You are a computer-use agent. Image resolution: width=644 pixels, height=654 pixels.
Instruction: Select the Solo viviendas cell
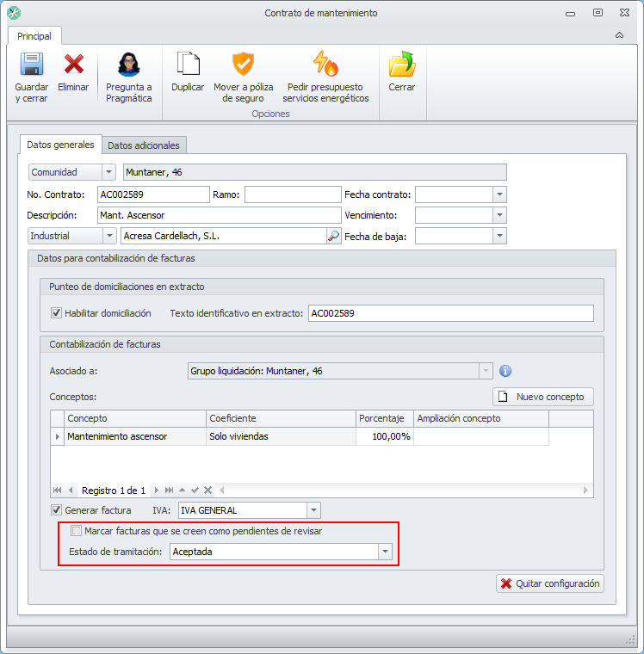[x=281, y=436]
